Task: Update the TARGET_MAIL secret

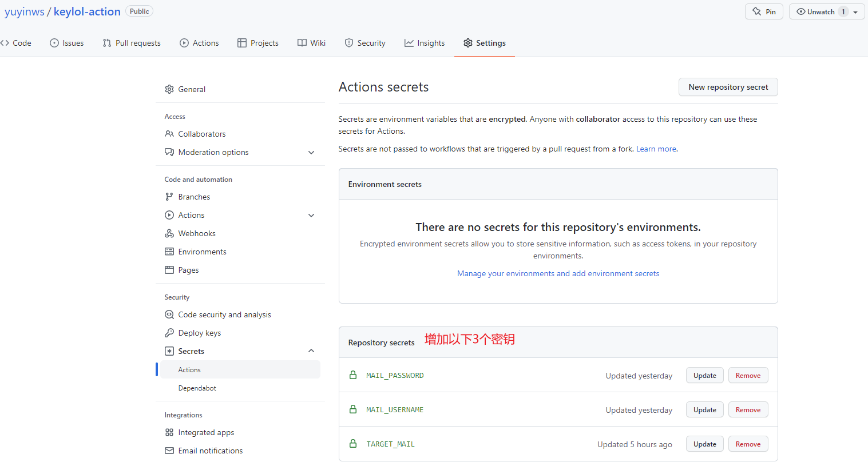Action: tap(705, 444)
